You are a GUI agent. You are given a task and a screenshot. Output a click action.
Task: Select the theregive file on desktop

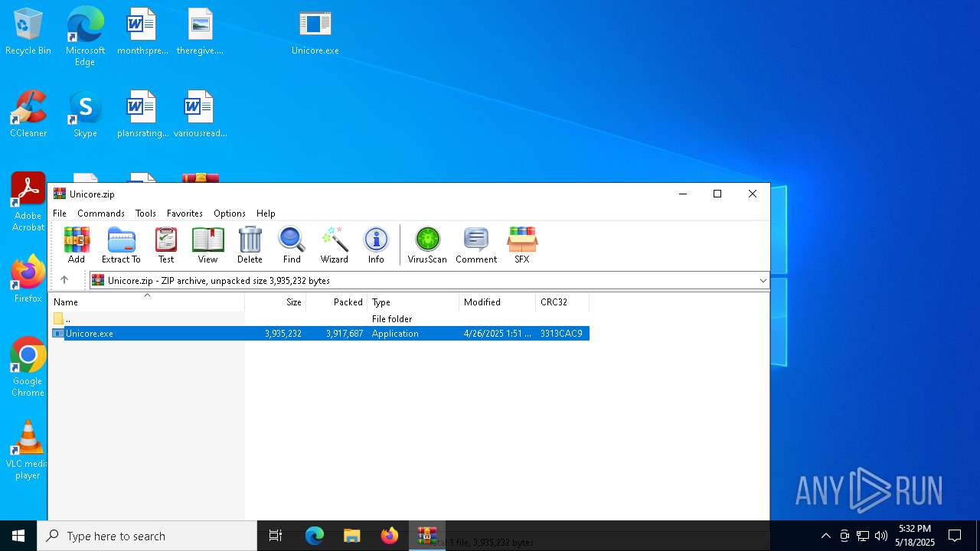pos(200,32)
